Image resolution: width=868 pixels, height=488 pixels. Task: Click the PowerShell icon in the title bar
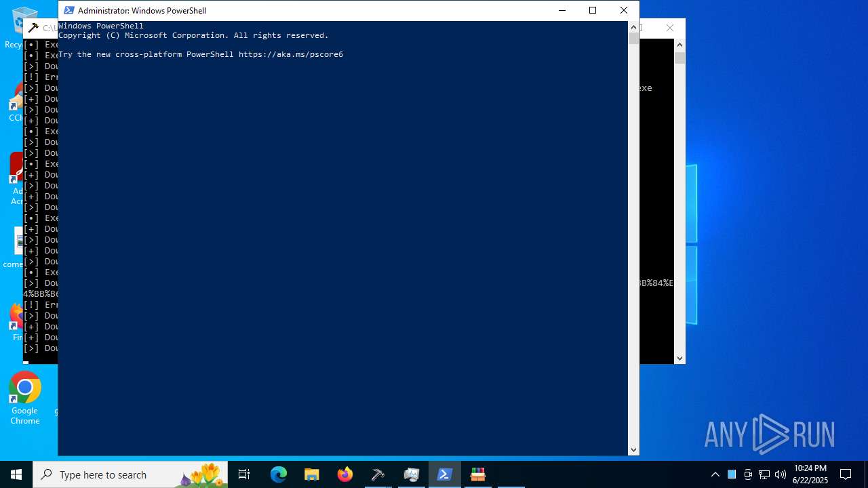coord(68,10)
